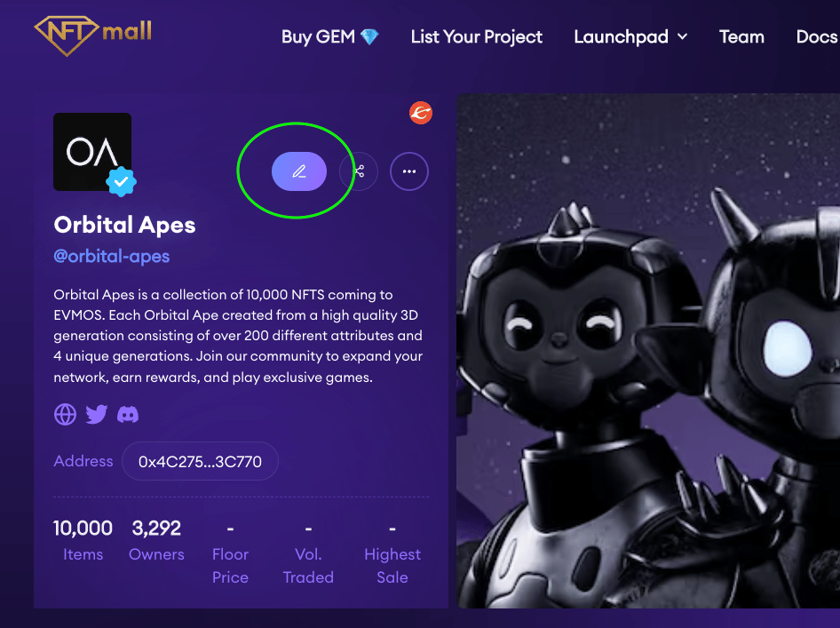Viewport: 840px width, 628px height.
Task: Open the Docs menu item
Action: point(817,36)
